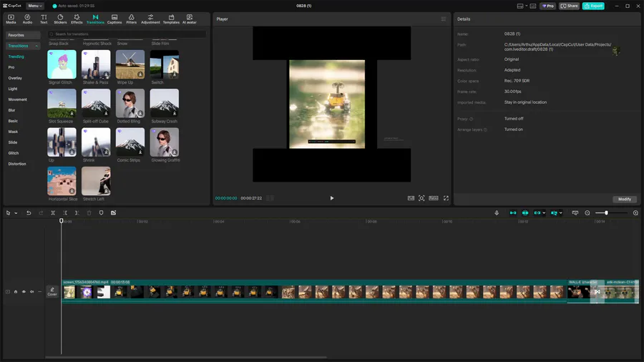Open the Filters tab
Screen dimensions: 644x362
tap(132, 19)
